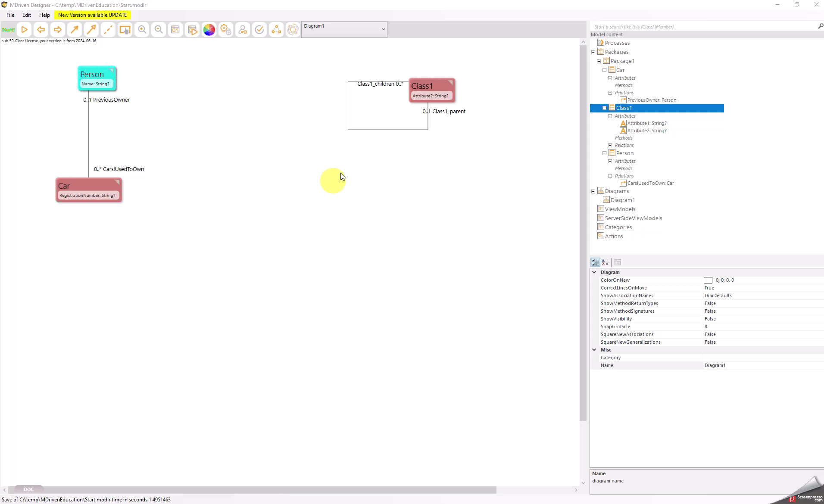Select the ShowVisibility False value
Screen dimensions: 824x504
point(710,319)
